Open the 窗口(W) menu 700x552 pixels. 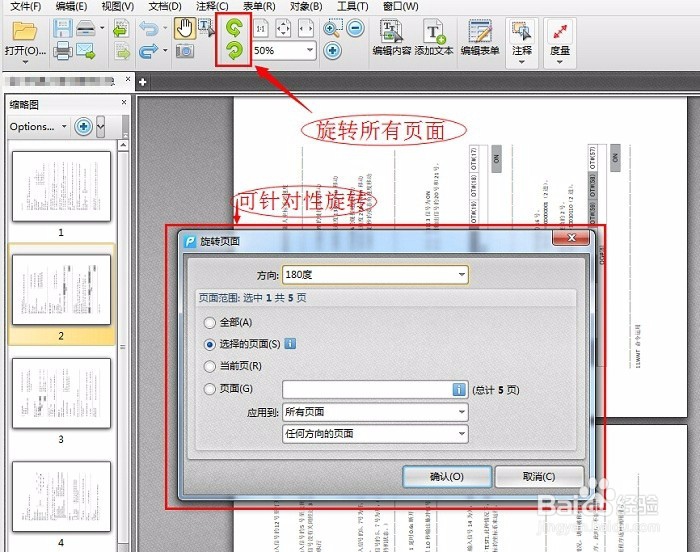coord(400,7)
